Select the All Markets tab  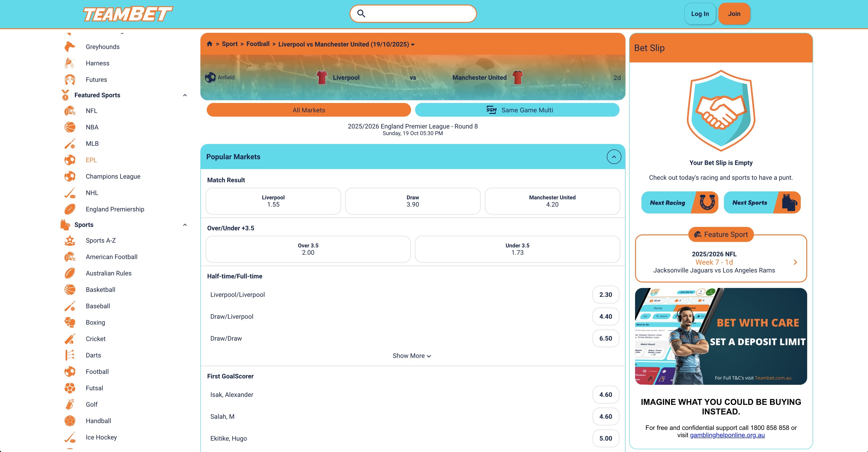coord(308,110)
